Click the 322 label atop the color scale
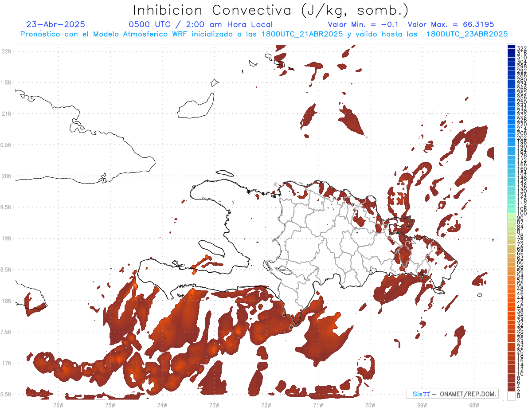 tap(522, 48)
